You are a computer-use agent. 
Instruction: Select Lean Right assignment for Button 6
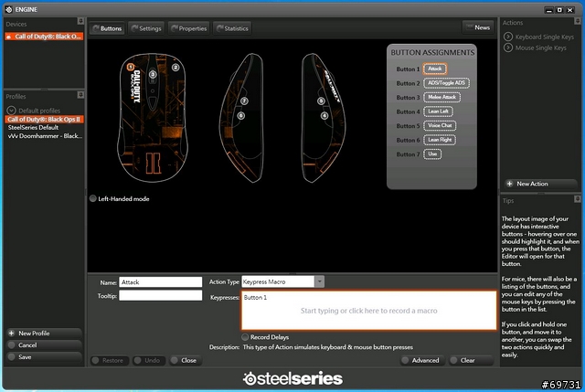click(x=440, y=140)
